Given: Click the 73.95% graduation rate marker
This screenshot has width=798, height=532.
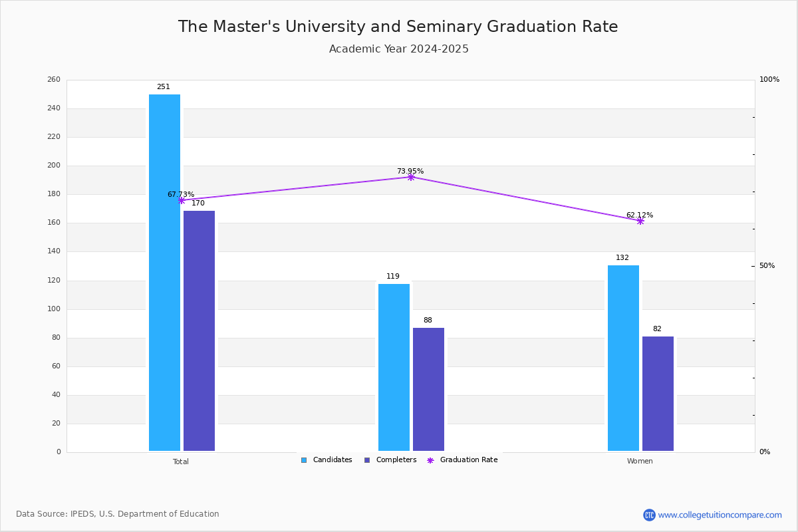Looking at the screenshot, I should [411, 177].
